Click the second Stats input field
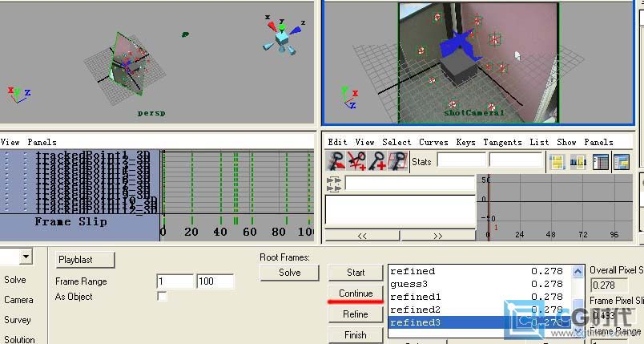644x344 pixels. point(516,160)
